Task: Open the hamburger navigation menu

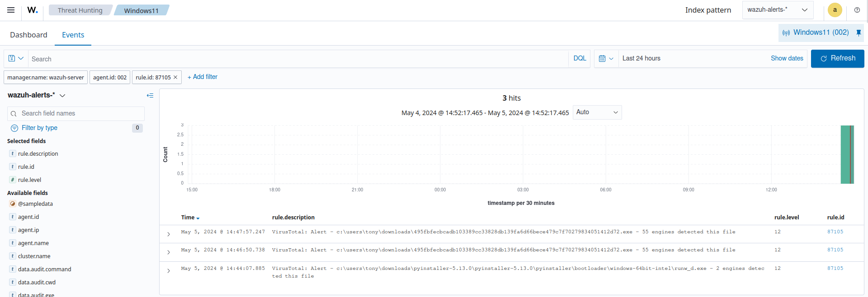Action: point(11,10)
